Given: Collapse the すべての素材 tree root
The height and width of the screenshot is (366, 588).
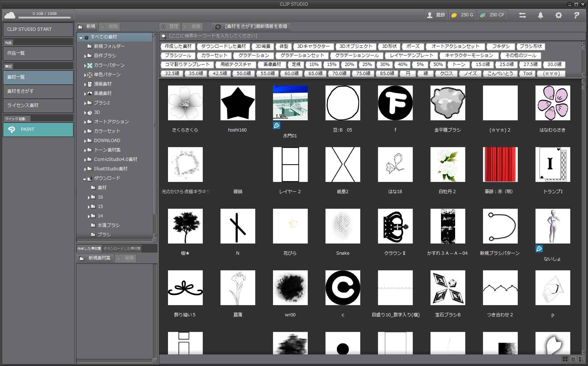Looking at the screenshot, I should pos(81,37).
